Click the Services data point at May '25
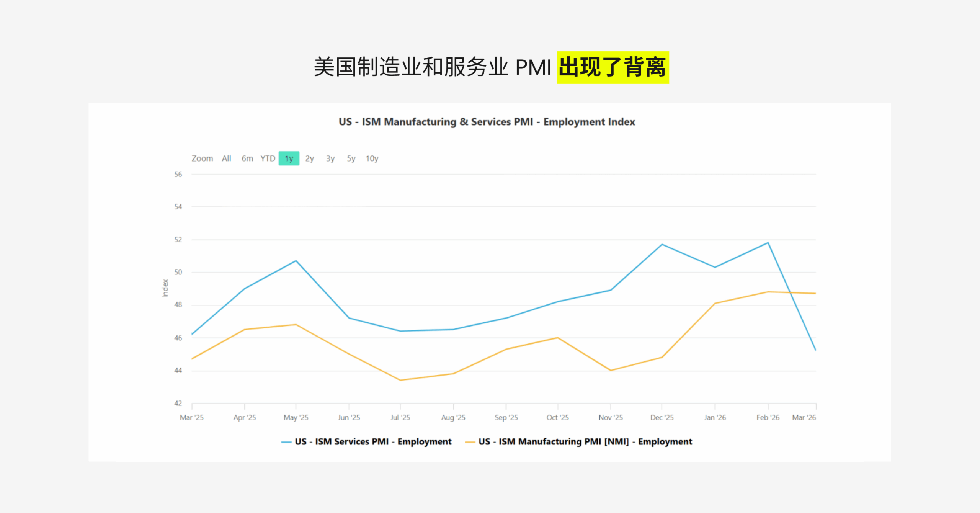 click(x=296, y=261)
